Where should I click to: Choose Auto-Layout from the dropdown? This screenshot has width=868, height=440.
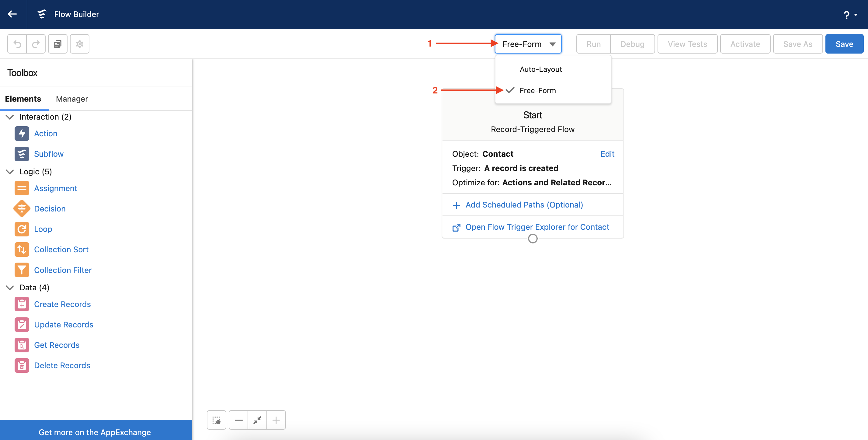tap(540, 69)
